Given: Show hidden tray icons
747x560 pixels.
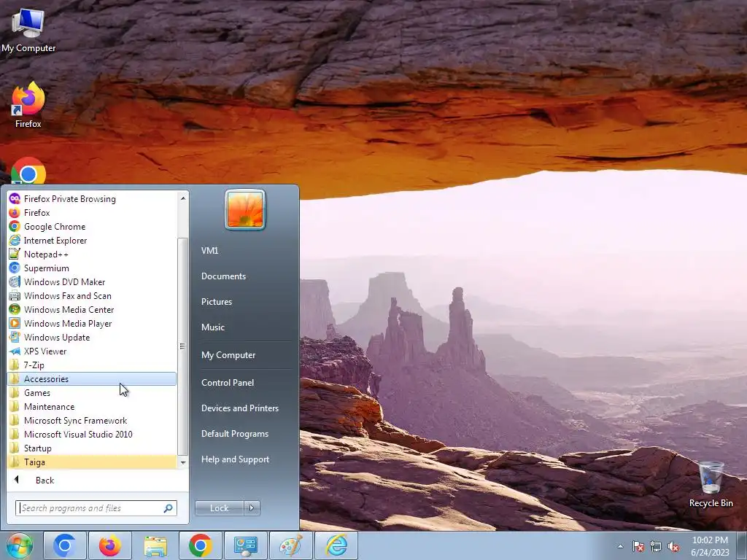Looking at the screenshot, I should (620, 546).
